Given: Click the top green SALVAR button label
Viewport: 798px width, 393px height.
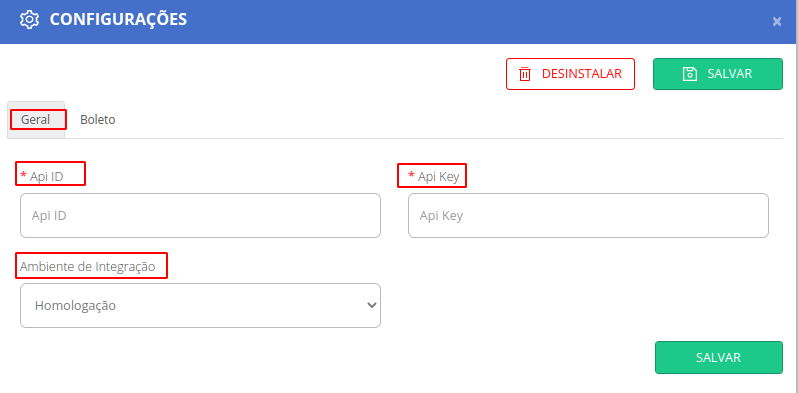Looking at the screenshot, I should pos(729,74).
